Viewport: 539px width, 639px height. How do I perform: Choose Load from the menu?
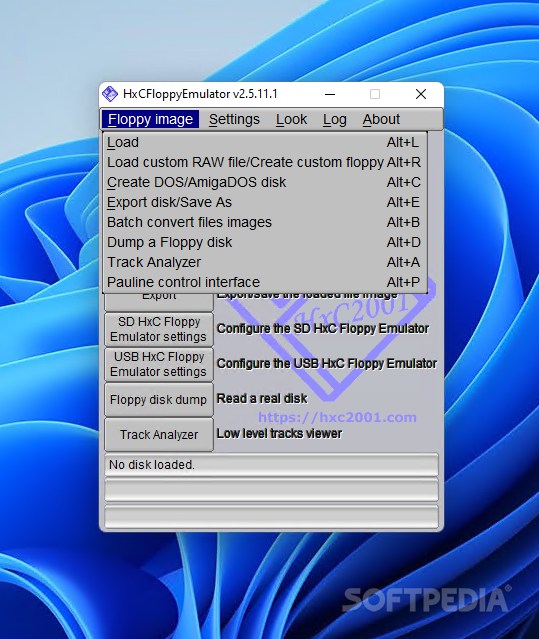pos(265,142)
